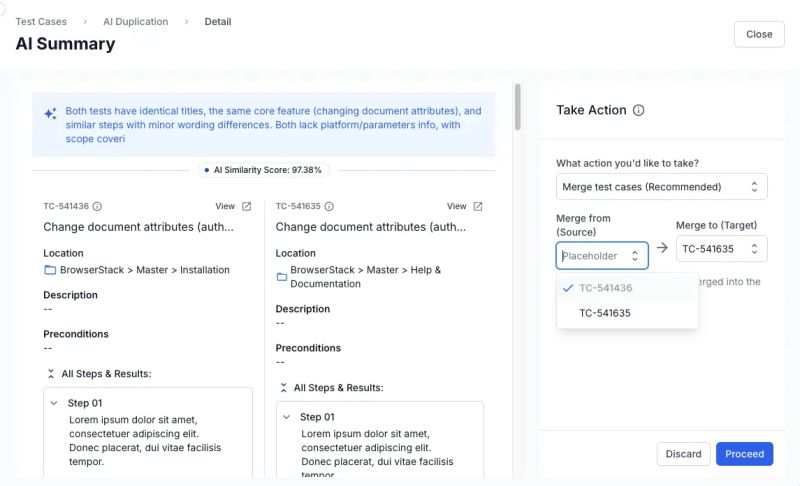The height and width of the screenshot is (486, 800).
Task: Click folder icon beside BrowserStack > Master > Installation
Action: point(50,270)
